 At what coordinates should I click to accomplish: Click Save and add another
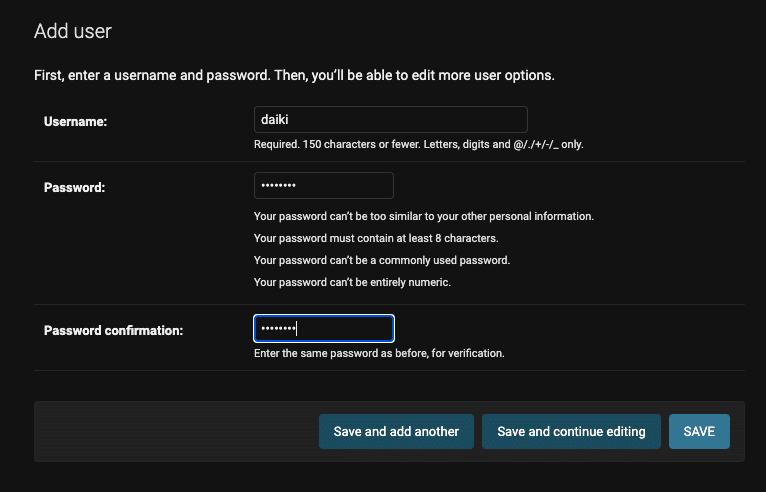tap(396, 431)
